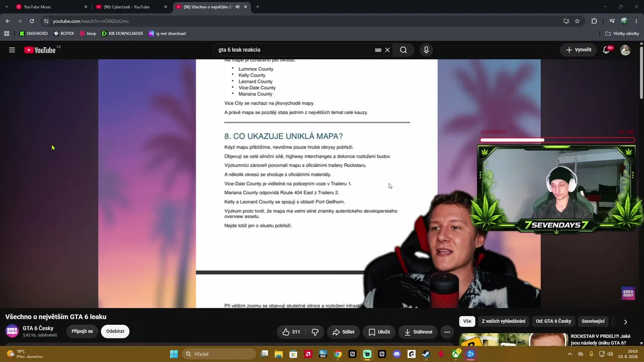Open the DASHBORD bookmark
The width and height of the screenshot is (644, 362).
pos(33,34)
